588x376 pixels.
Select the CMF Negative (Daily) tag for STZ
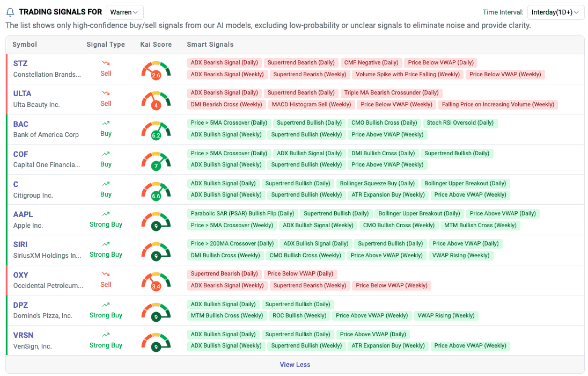371,63
